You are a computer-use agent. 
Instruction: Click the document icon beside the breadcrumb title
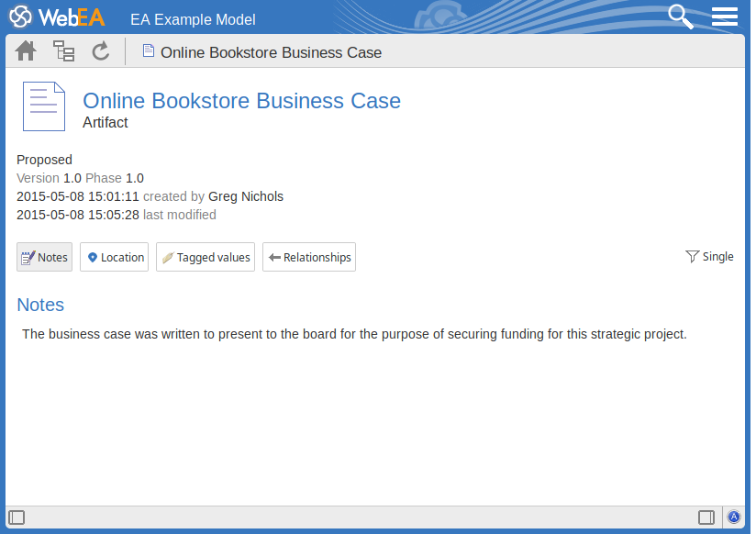pos(148,51)
